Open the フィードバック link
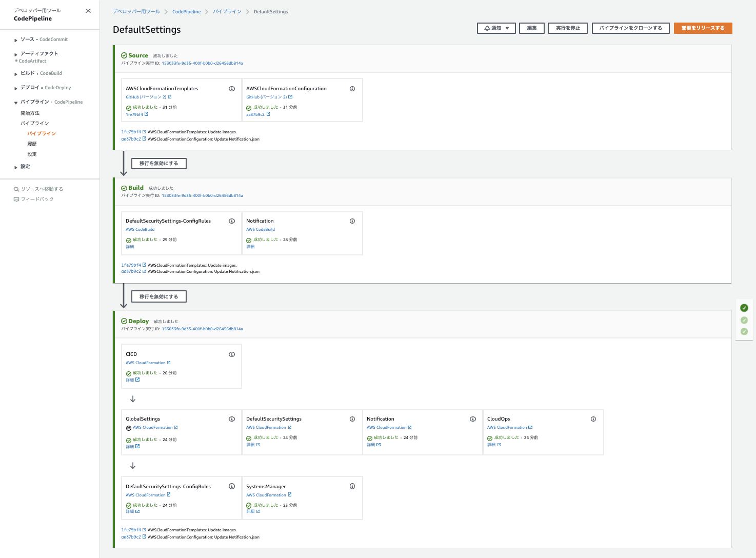 37,200
